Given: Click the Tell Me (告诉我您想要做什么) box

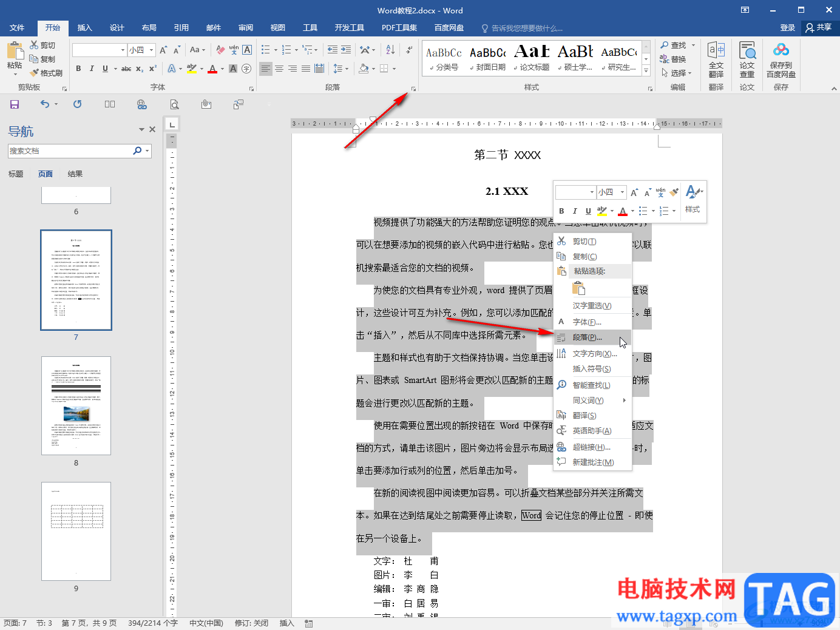Looking at the screenshot, I should tap(522, 29).
